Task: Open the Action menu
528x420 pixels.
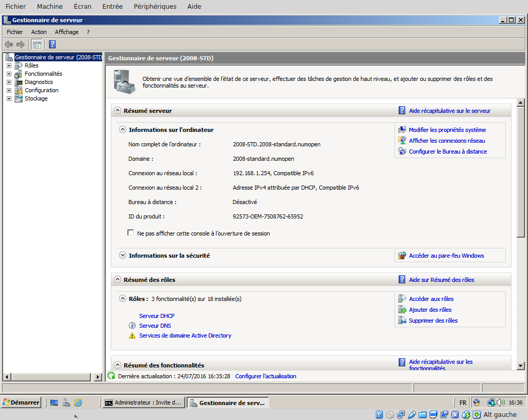Action: (39, 32)
